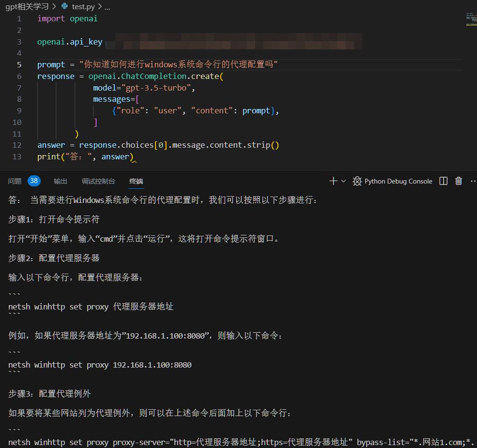Click line number 5 in the gutter

19,64
